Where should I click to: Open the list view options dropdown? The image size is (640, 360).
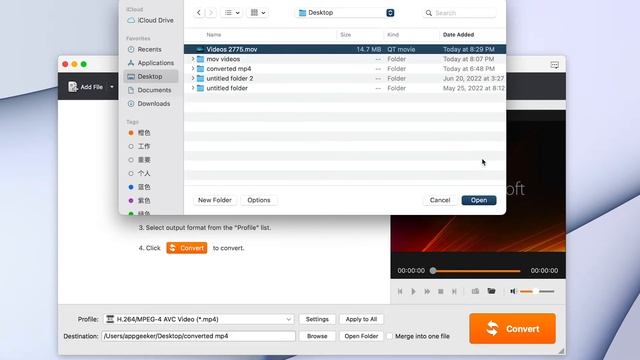click(x=232, y=13)
